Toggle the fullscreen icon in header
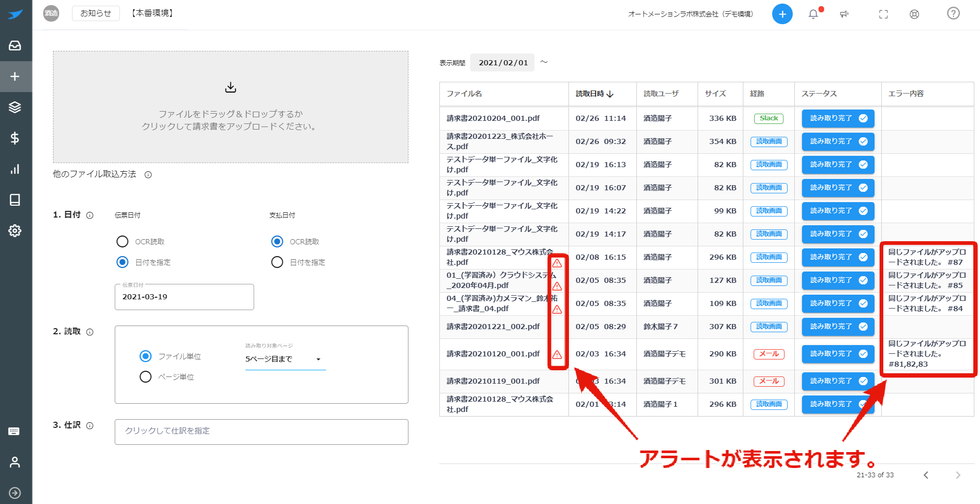This screenshot has width=980, height=504. coord(883,14)
